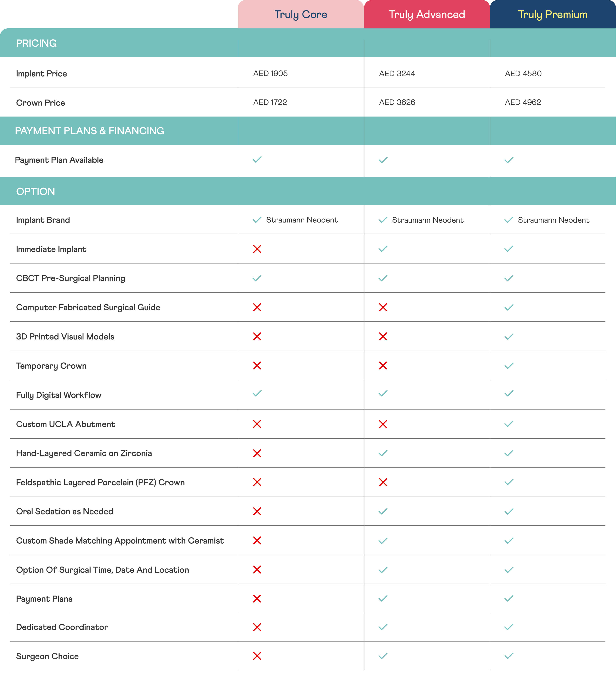Image resolution: width=616 pixels, height=679 pixels.
Task: Click the PAYMENT PLANS & FINANCING section header
Action: click(x=90, y=131)
